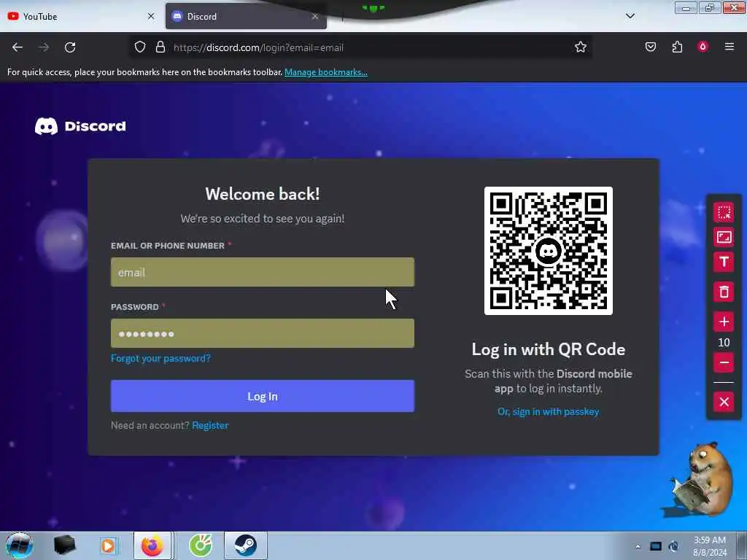Show hidden system tray icons
747x560 pixels.
(x=638, y=546)
